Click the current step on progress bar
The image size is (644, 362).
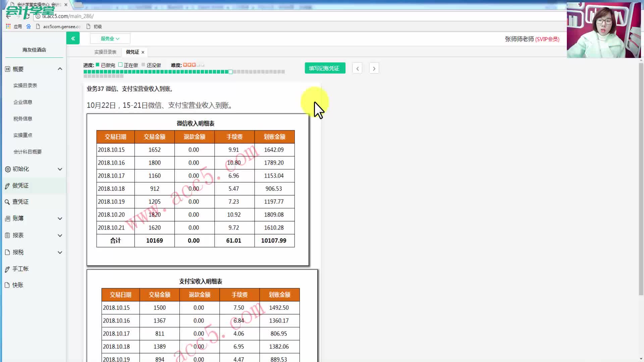[x=230, y=72]
